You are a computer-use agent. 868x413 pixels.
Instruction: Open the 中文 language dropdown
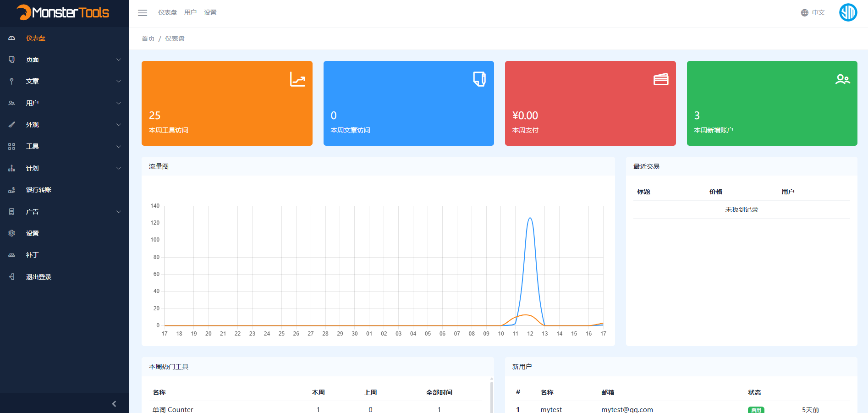pos(818,13)
